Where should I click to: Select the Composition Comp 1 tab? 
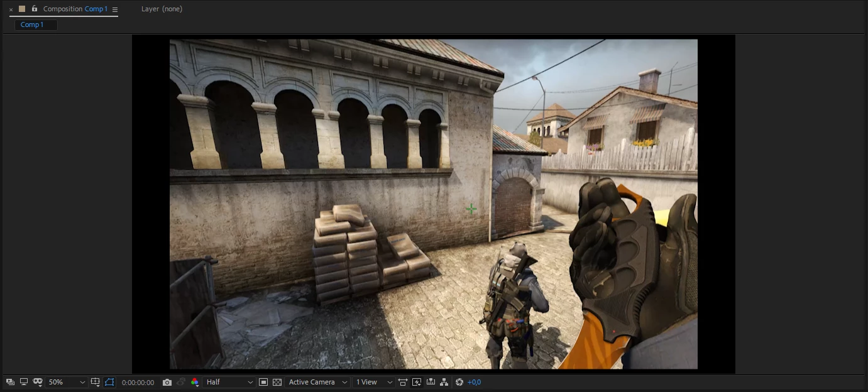75,9
